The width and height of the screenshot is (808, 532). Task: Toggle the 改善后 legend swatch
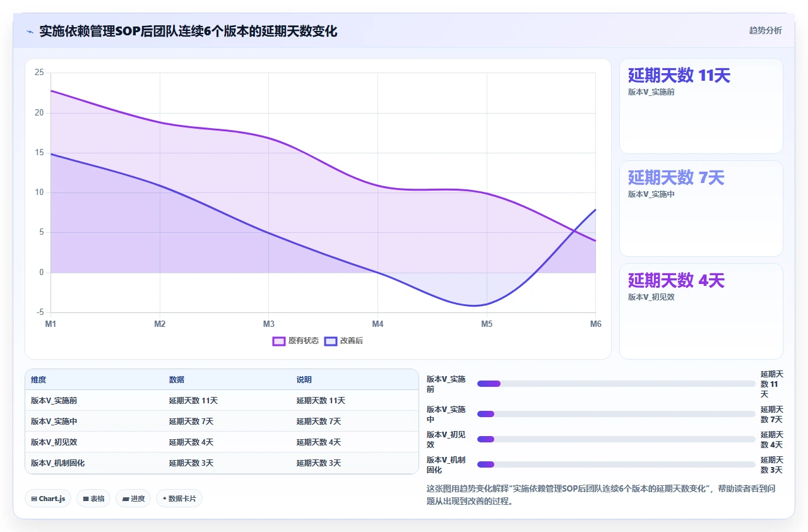tap(331, 341)
